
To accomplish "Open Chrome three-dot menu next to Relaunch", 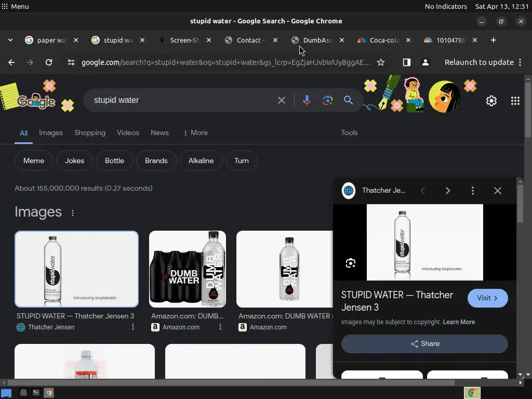I will (x=520, y=62).
